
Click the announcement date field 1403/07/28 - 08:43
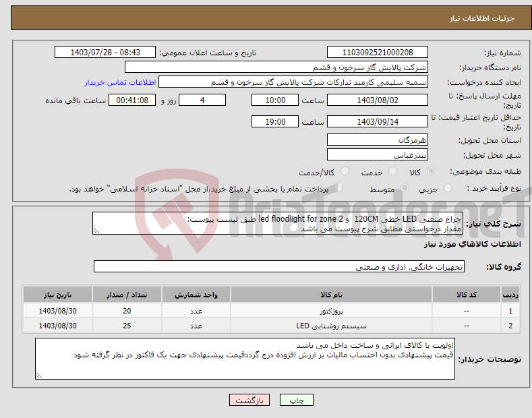pyautogui.click(x=105, y=53)
